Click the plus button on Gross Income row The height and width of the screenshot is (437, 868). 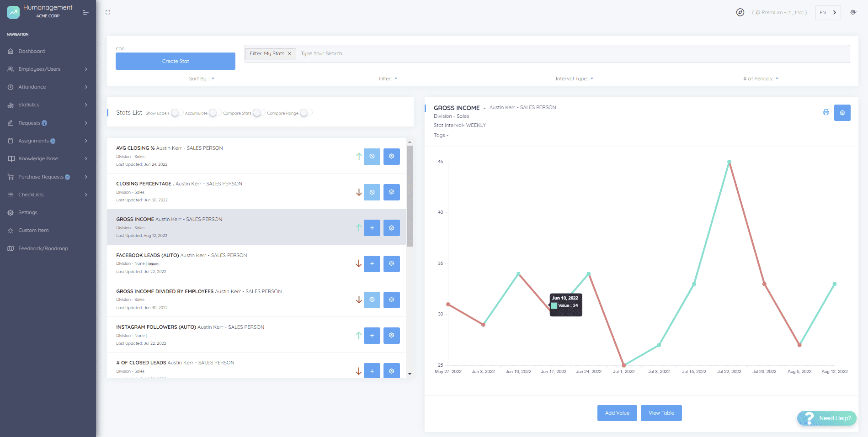point(372,228)
